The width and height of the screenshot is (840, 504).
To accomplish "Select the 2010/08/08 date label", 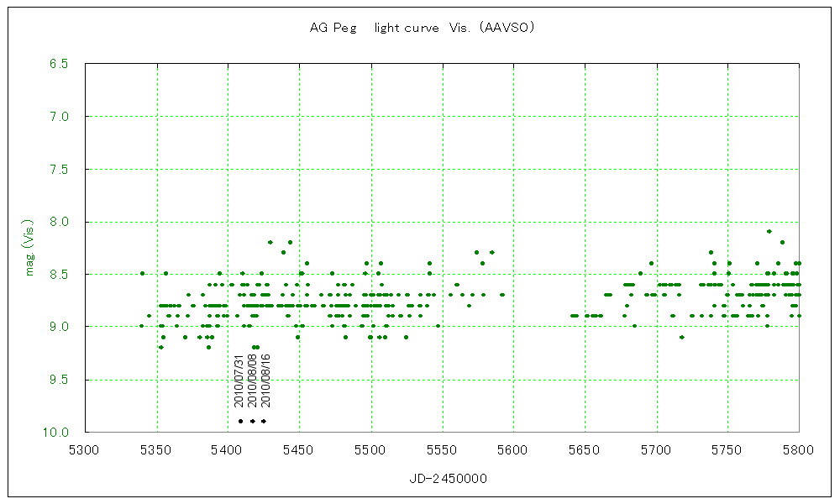I will [253, 381].
